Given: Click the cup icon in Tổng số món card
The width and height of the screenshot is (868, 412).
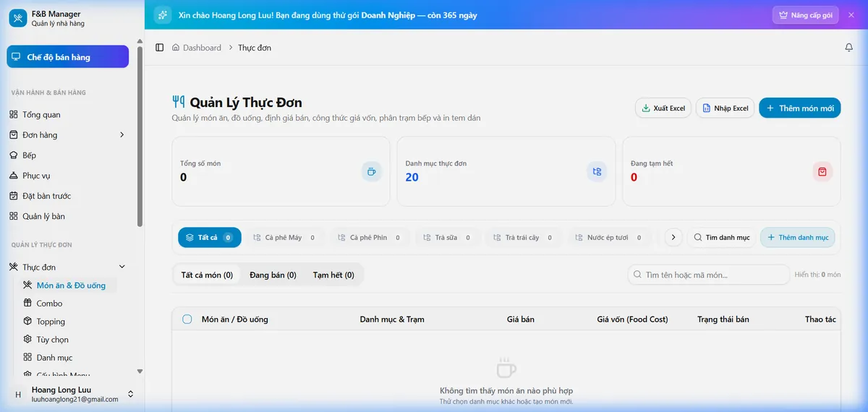Looking at the screenshot, I should tap(372, 171).
